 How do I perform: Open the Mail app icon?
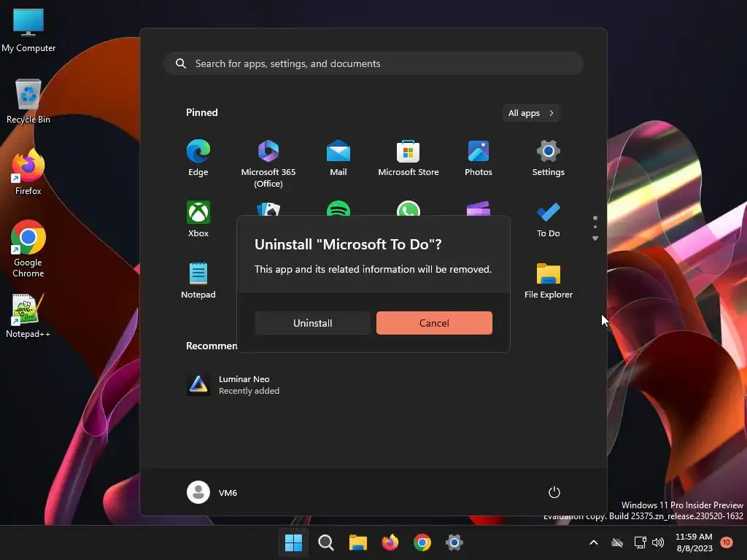(x=338, y=158)
